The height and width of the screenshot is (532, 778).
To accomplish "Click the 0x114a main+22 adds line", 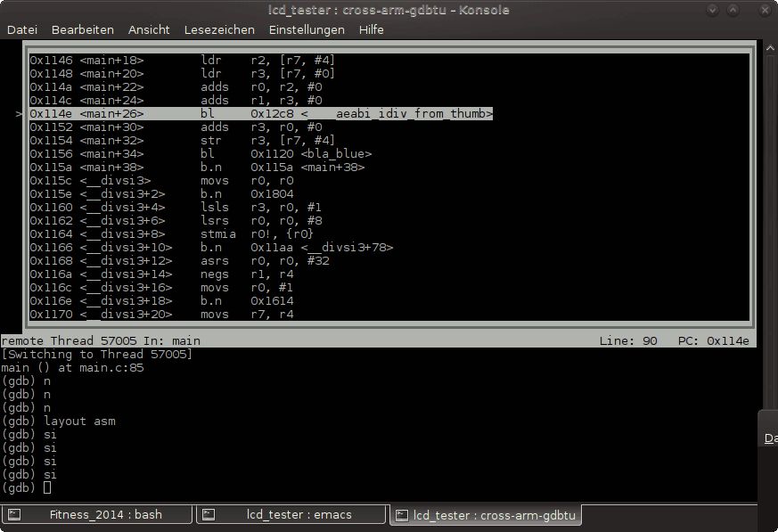I will tap(176, 86).
